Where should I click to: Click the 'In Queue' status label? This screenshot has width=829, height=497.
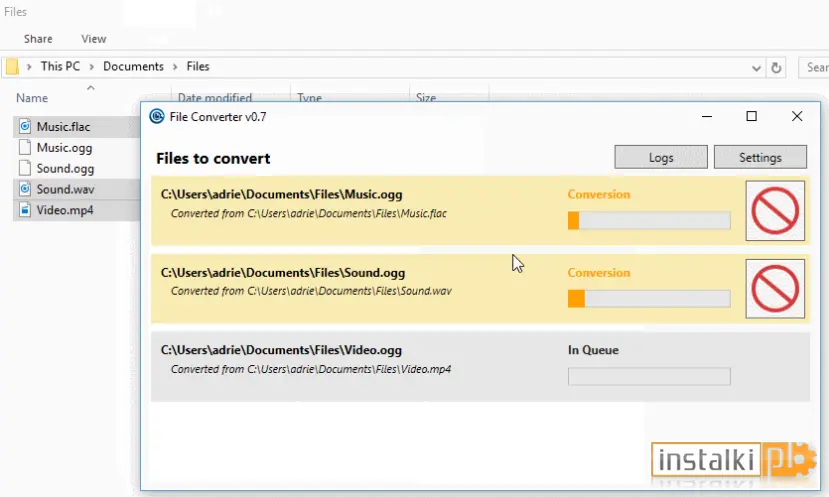(x=593, y=350)
